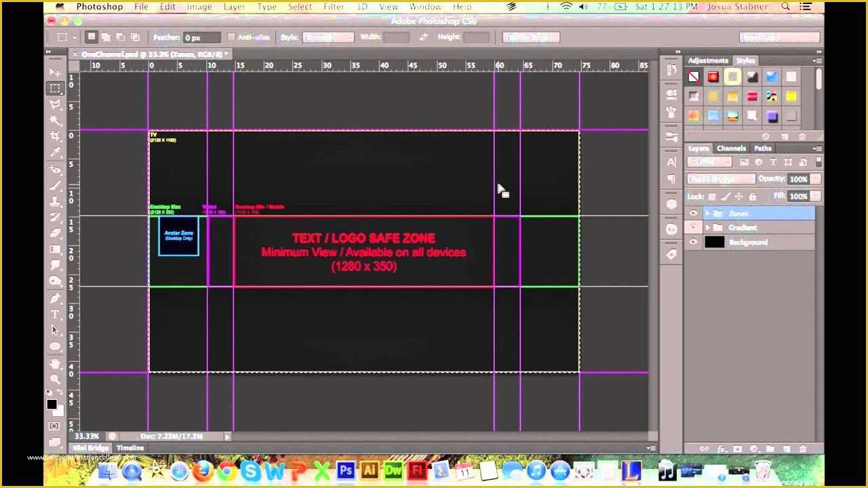
Task: Open the layer filter kind dropdown
Action: tap(709, 162)
